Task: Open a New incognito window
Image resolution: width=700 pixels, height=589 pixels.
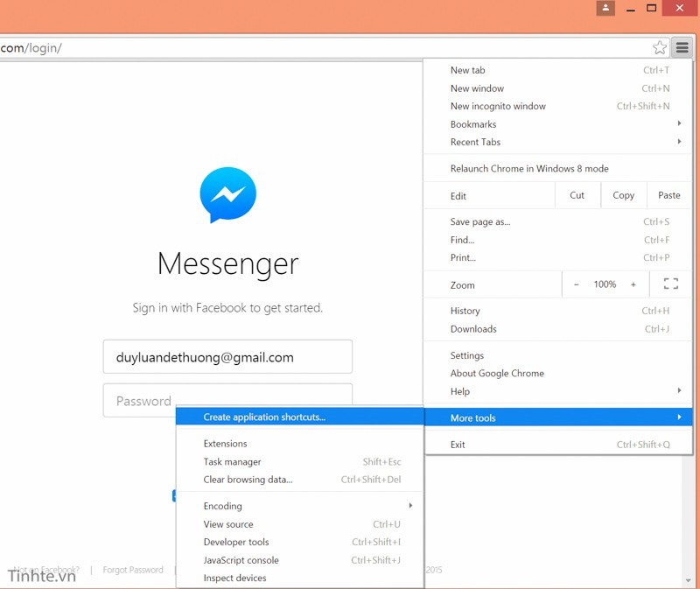Action: pyautogui.click(x=558, y=106)
